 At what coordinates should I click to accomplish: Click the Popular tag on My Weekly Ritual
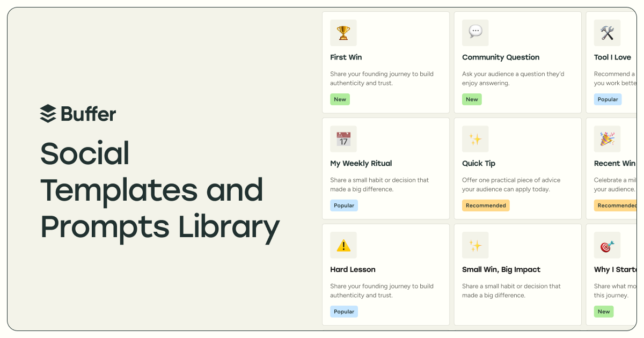344,205
